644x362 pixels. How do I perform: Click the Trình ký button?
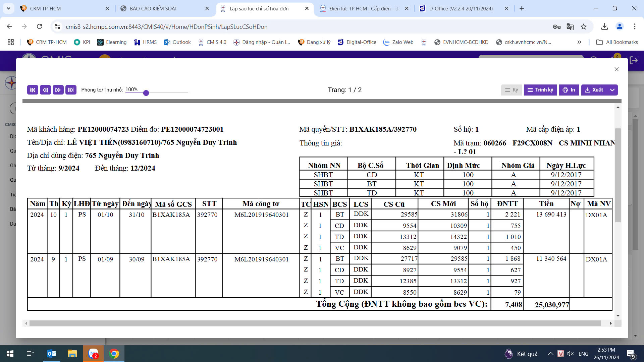(x=540, y=90)
